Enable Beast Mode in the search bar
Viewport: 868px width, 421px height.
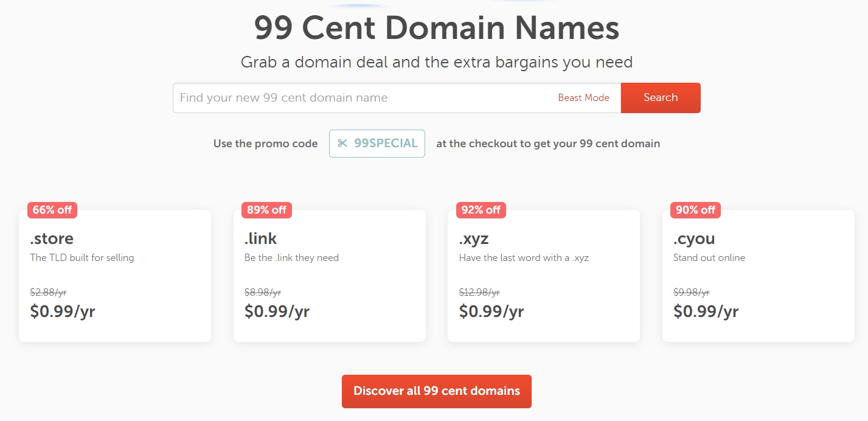(x=583, y=98)
